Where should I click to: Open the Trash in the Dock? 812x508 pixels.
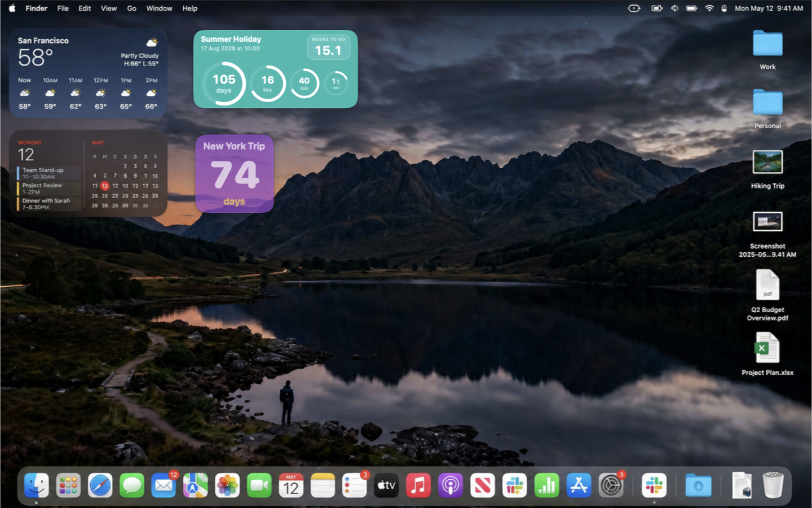pos(773,485)
